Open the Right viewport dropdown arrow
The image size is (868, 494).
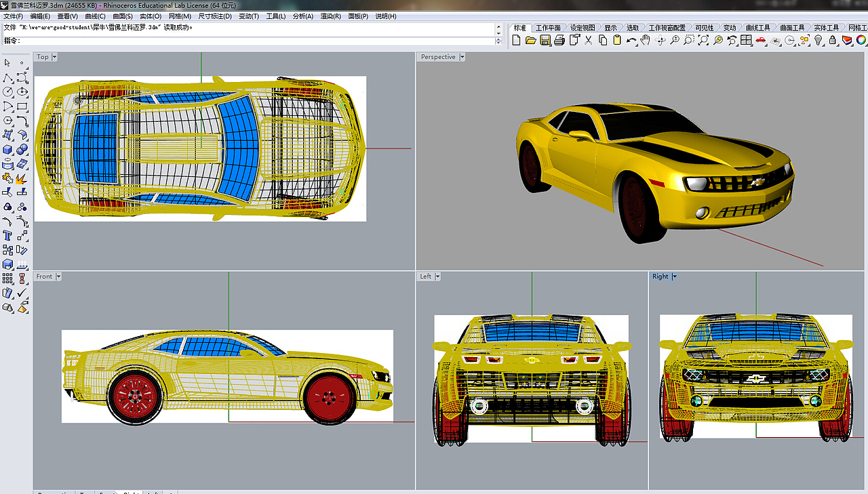(x=674, y=276)
